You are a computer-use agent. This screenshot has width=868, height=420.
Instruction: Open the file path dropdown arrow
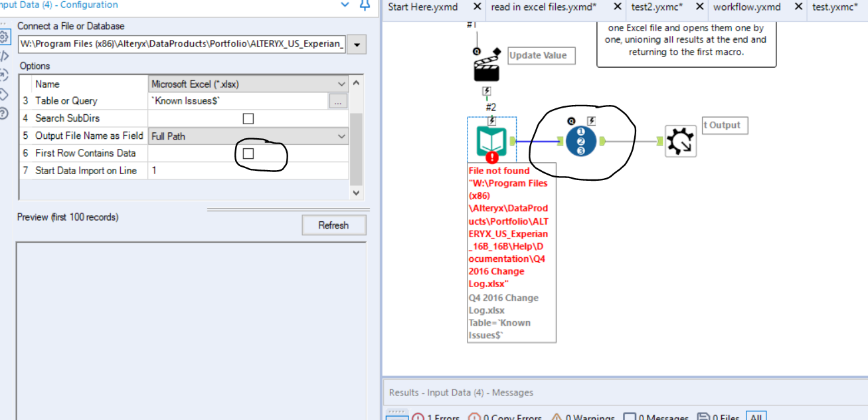coord(357,45)
